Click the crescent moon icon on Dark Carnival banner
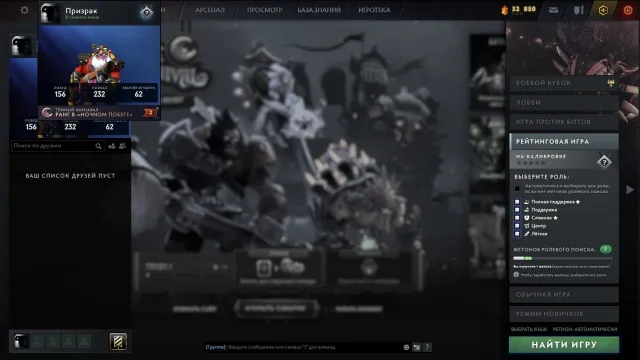Screen dimensions: 640x360 coord(47,113)
